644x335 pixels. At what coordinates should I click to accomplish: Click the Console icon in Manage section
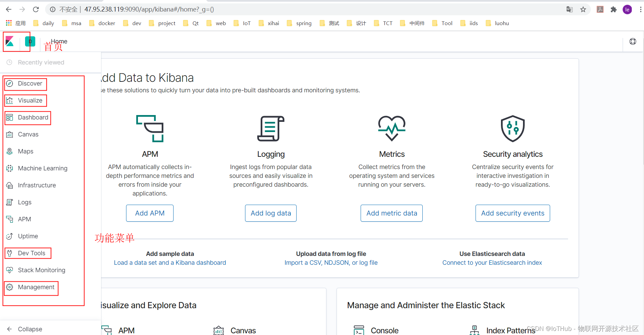[359, 330]
